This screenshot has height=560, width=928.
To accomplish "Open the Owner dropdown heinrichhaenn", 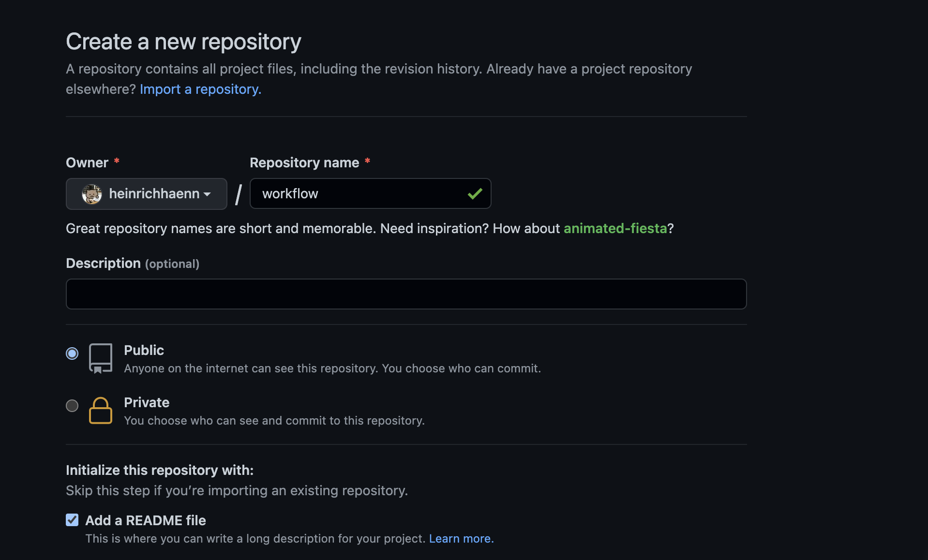I will 146,194.
